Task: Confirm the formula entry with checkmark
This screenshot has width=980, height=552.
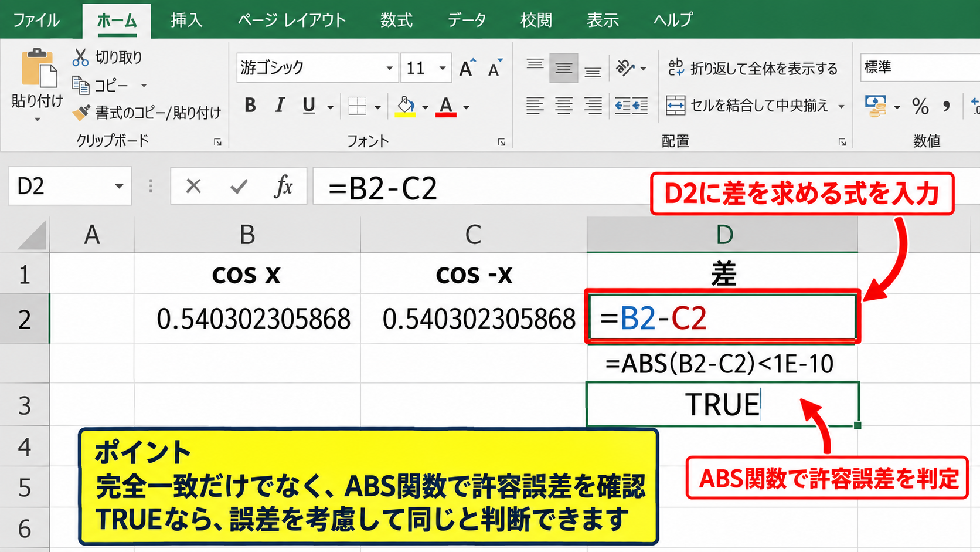Action: [x=239, y=187]
